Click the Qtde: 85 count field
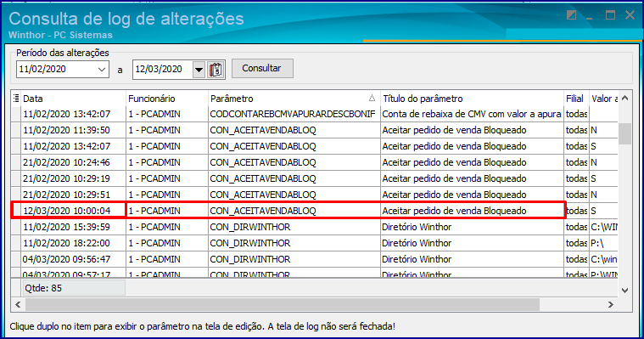 (73, 288)
